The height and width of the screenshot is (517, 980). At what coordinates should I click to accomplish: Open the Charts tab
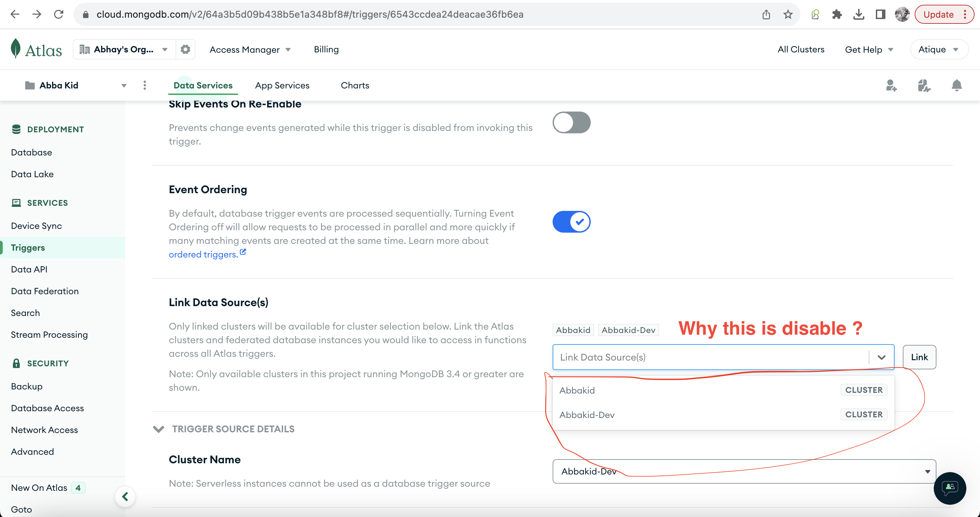[x=355, y=85]
